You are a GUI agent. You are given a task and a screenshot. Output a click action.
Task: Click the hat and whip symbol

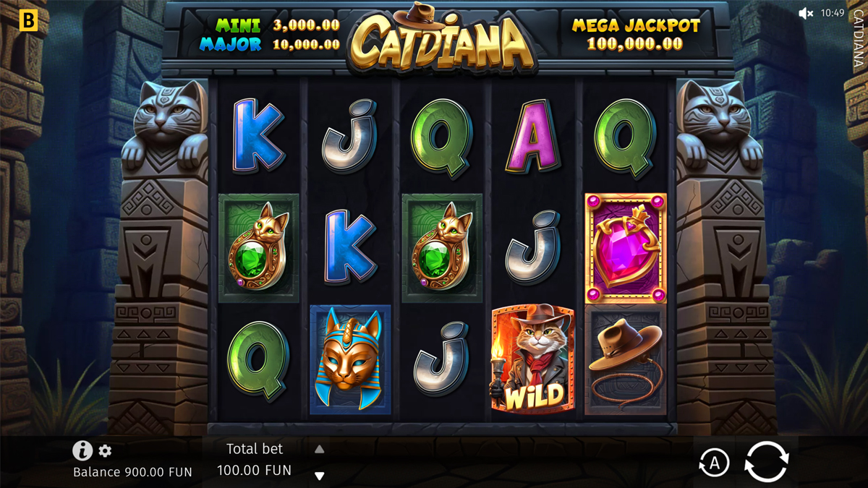626,359
